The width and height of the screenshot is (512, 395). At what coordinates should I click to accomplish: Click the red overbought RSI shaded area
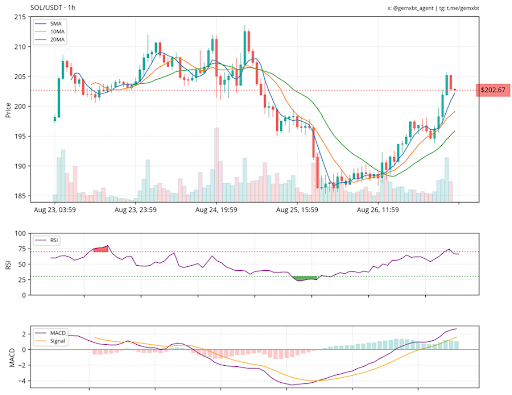pos(101,249)
